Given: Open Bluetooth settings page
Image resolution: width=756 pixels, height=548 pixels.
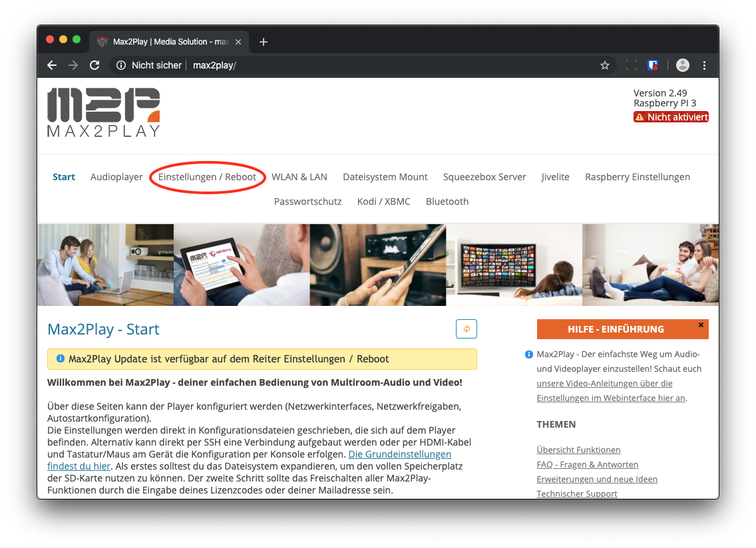Looking at the screenshot, I should click(x=447, y=202).
